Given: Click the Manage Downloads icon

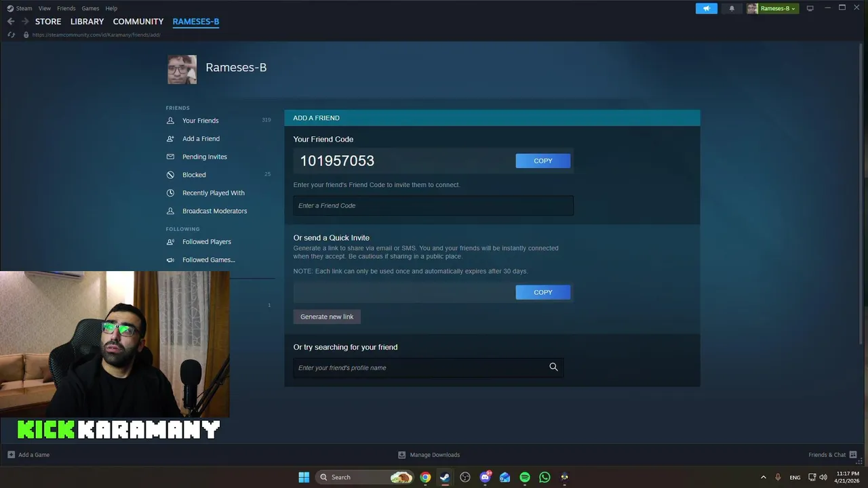Looking at the screenshot, I should click(x=401, y=455).
